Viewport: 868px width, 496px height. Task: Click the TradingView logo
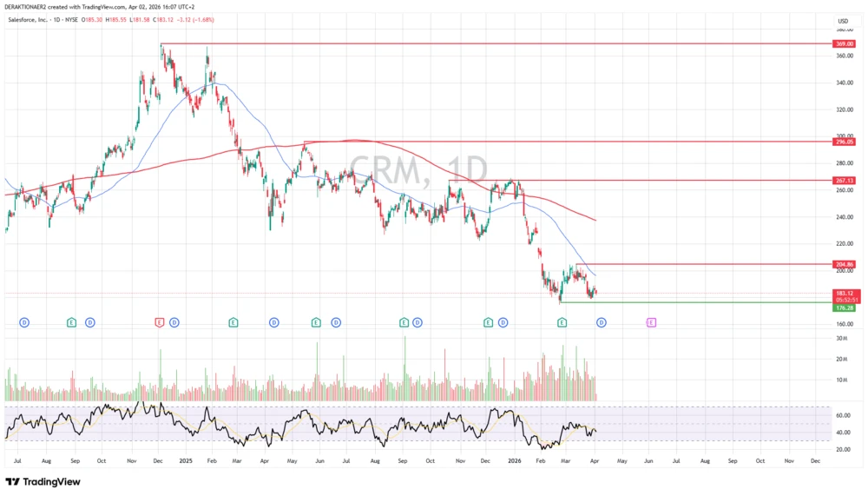[x=43, y=482]
